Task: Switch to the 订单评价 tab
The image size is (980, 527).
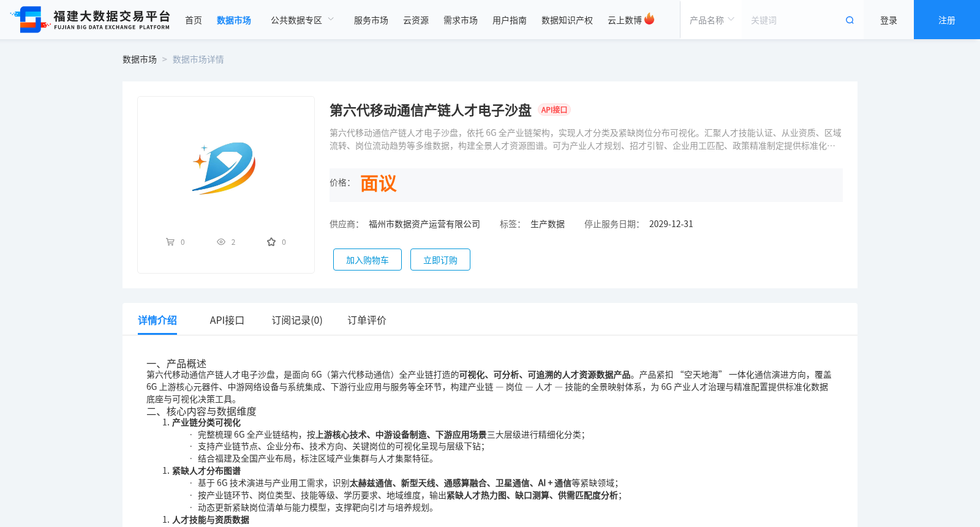Action: pyautogui.click(x=367, y=320)
